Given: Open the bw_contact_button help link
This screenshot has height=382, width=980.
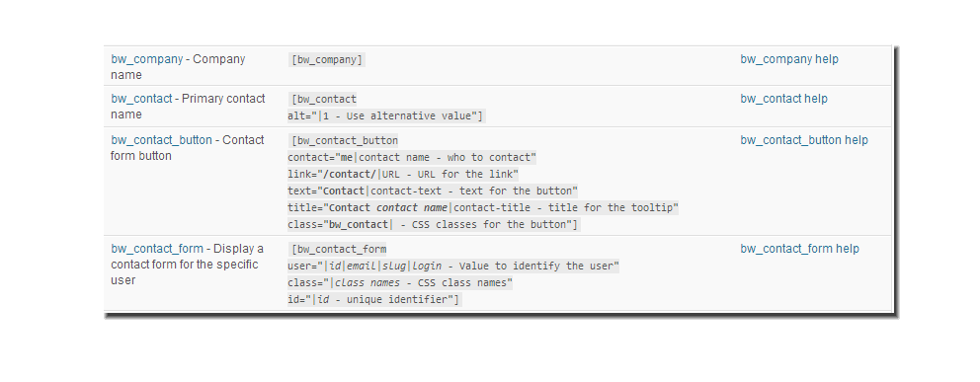Looking at the screenshot, I should (804, 140).
